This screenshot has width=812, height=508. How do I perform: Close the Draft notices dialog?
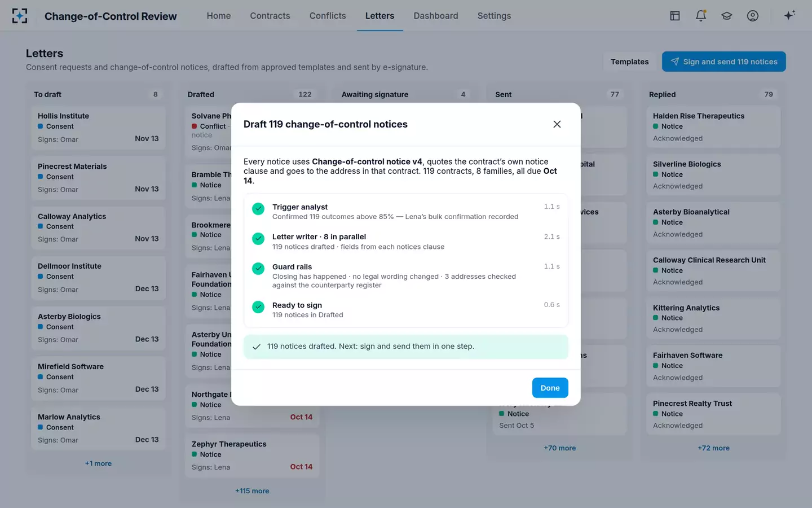557,124
